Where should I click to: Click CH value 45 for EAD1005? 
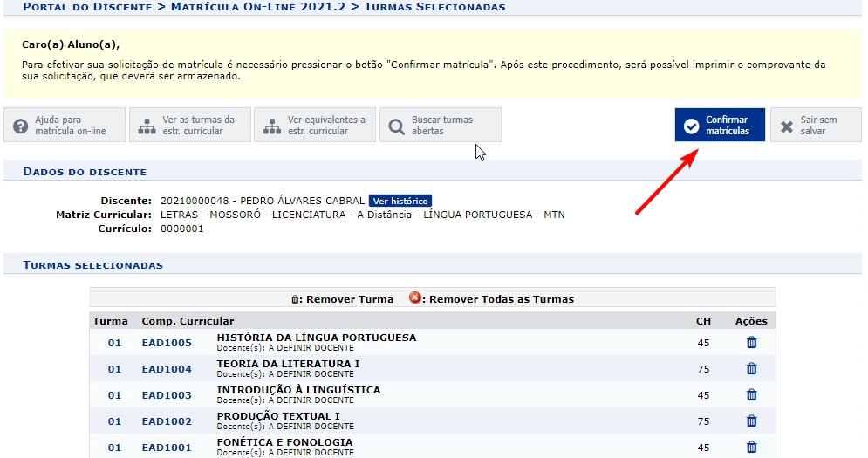coord(703,343)
